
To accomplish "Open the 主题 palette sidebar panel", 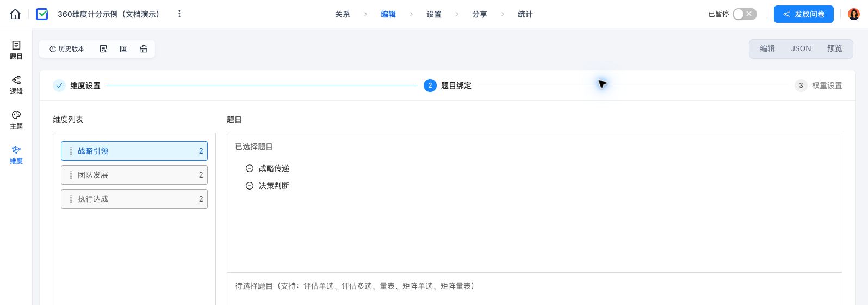I will pos(16,120).
